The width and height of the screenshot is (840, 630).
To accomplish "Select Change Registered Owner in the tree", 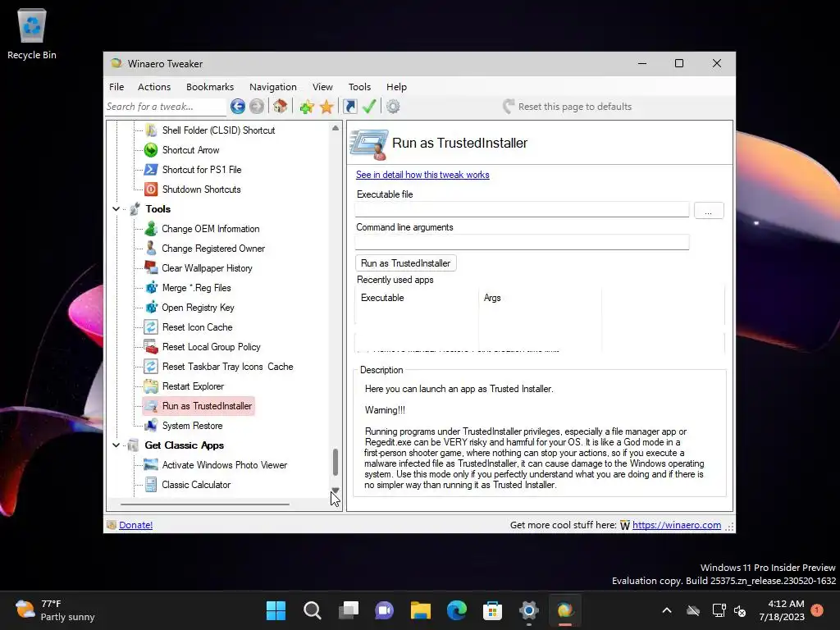I will click(213, 249).
